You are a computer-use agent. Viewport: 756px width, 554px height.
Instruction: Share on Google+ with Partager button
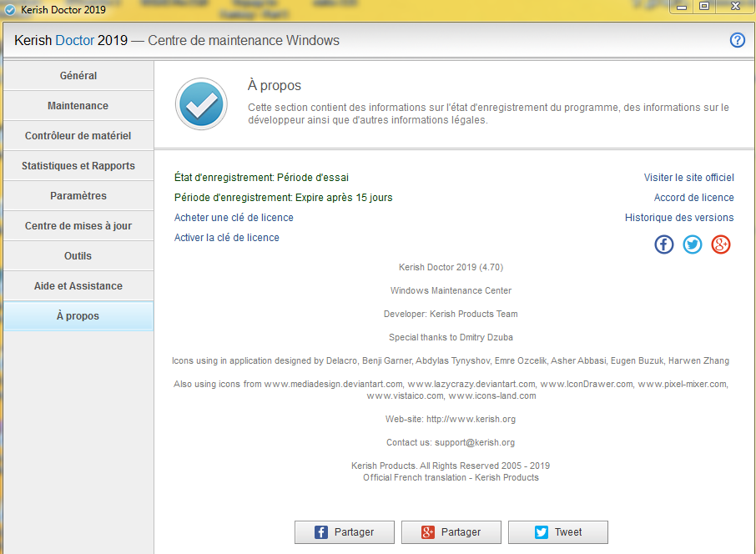click(x=451, y=531)
